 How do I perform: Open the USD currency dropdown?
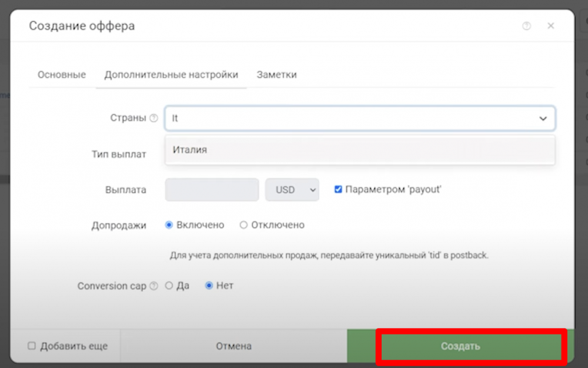[x=292, y=190]
